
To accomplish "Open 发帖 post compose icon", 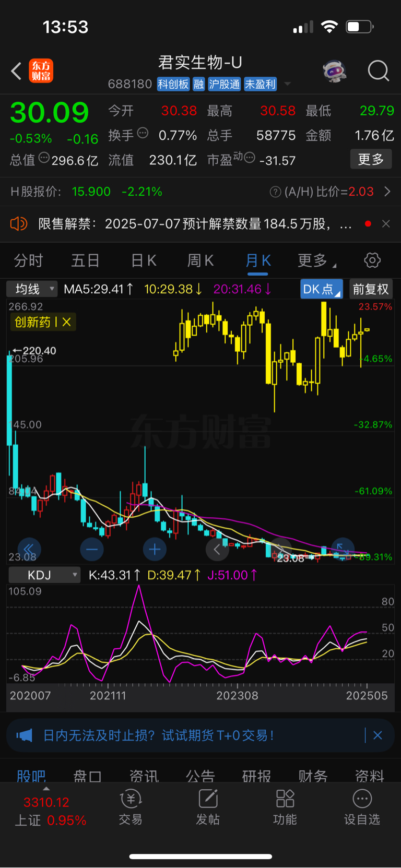I will click(208, 807).
